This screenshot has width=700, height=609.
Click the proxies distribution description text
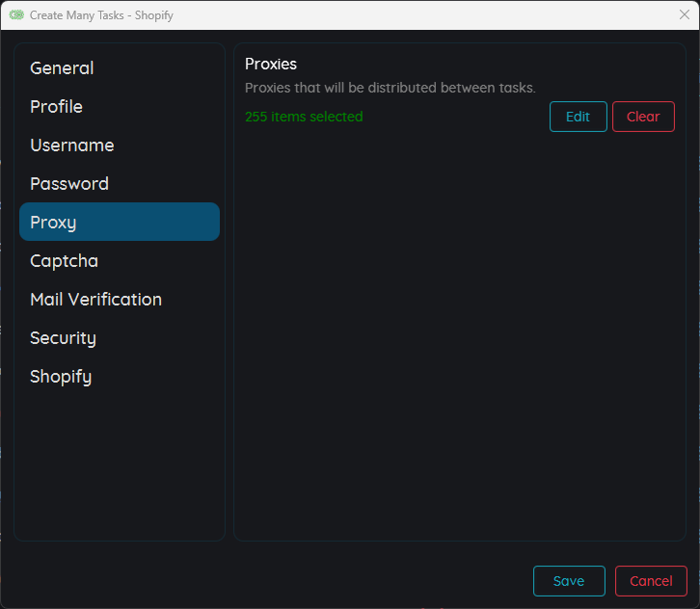pos(390,88)
